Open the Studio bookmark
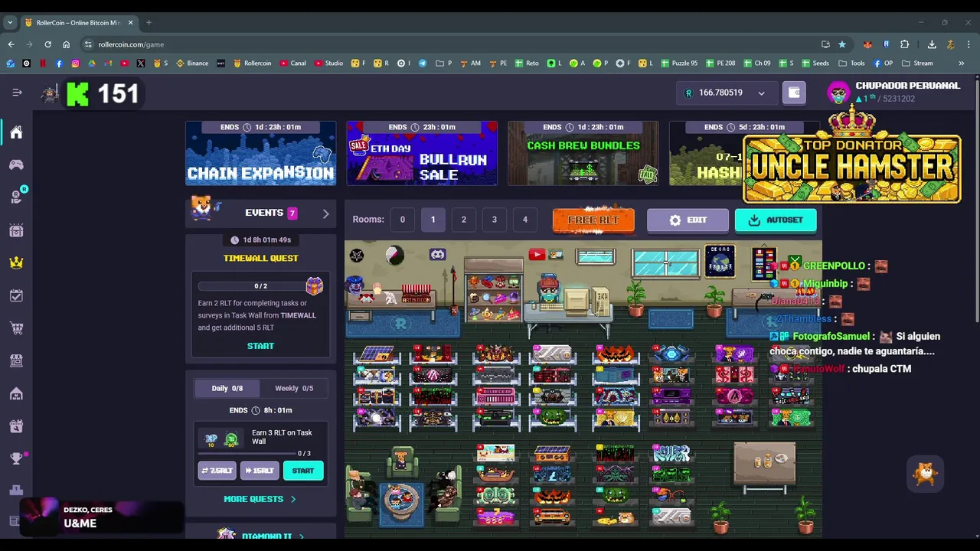The image size is (980, 551). (328, 64)
